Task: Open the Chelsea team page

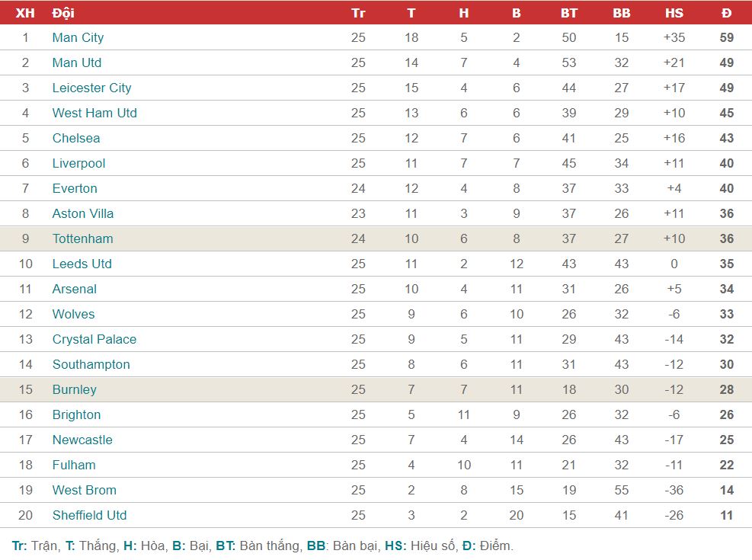Action: click(76, 138)
